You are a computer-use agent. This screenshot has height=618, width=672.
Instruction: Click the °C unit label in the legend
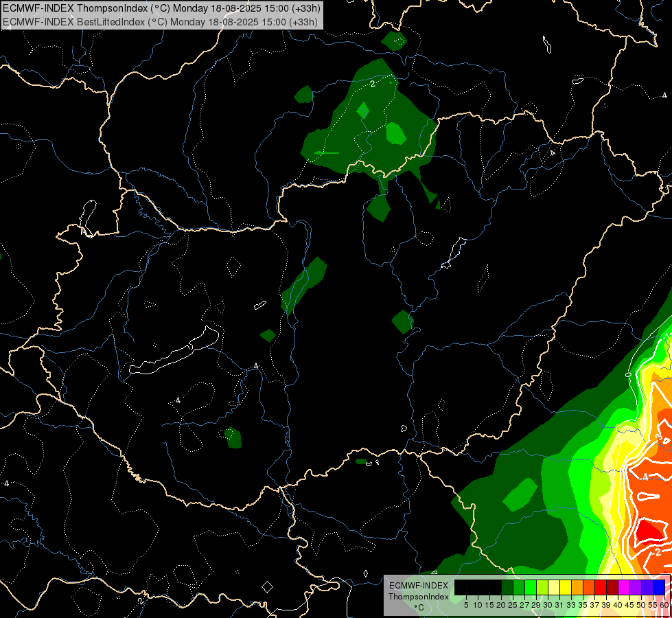tap(419, 607)
